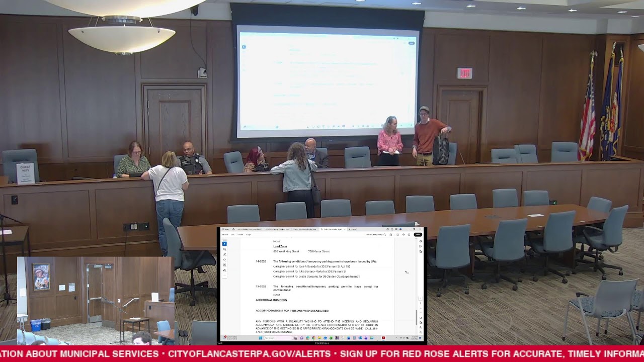Viewport: 644px width, 362px height.
Task: Click the upload to cloud icon
Action: (x=403, y=235)
